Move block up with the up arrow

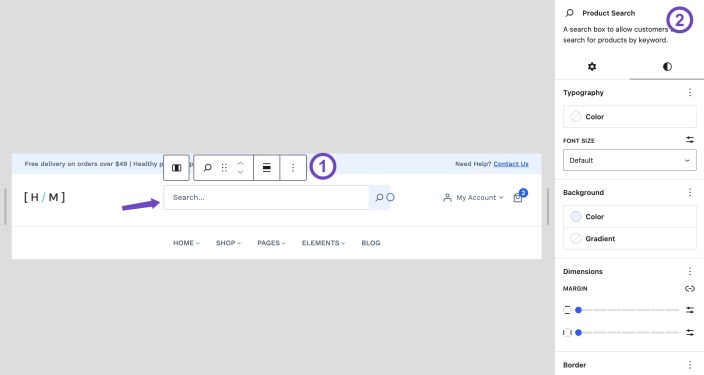point(240,163)
